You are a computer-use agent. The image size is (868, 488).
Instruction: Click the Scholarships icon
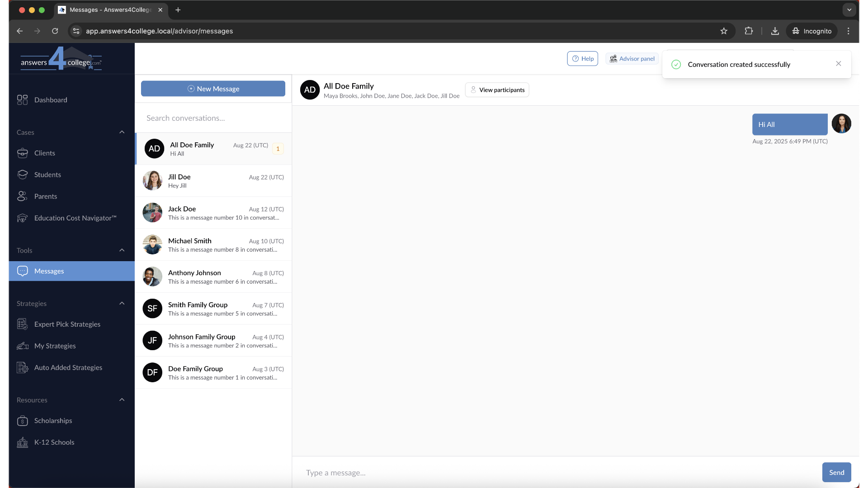(22, 421)
